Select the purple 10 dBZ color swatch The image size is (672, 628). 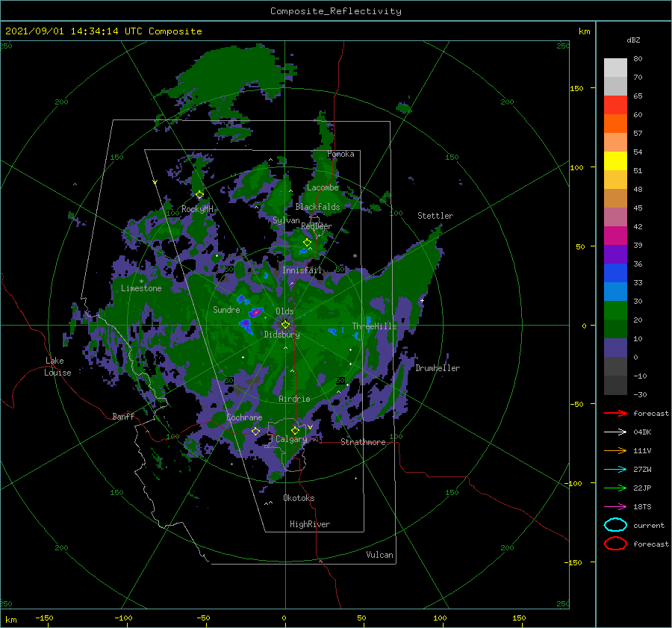(x=615, y=347)
